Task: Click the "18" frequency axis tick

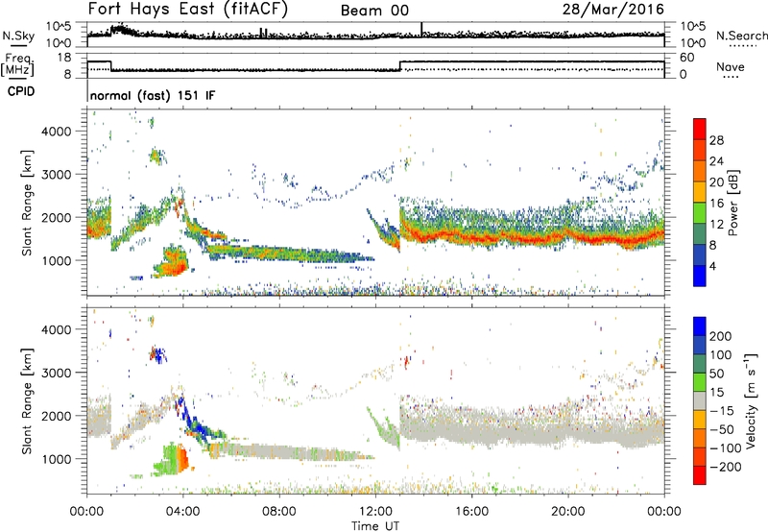Action: (64, 58)
